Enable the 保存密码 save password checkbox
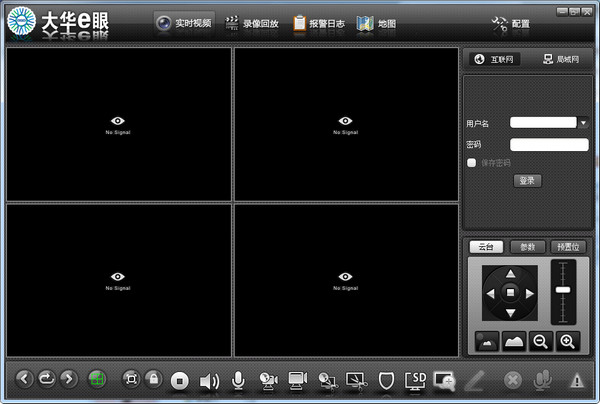600x404 pixels. pos(472,162)
